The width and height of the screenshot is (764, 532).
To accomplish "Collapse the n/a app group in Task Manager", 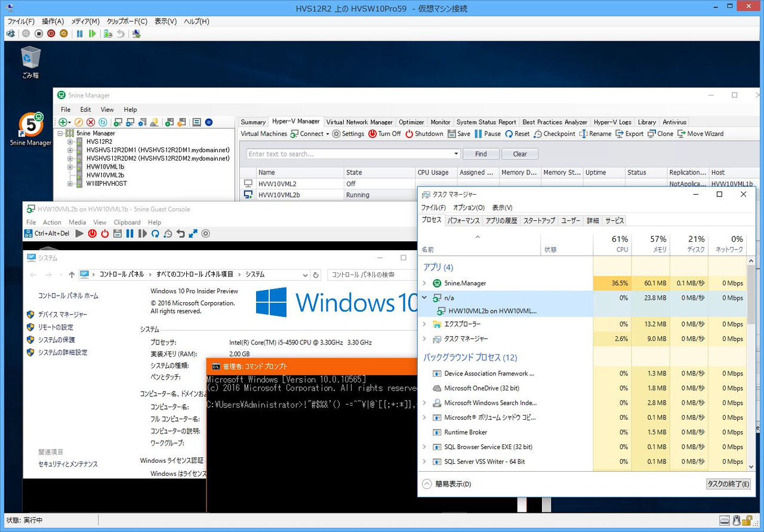I will (424, 297).
